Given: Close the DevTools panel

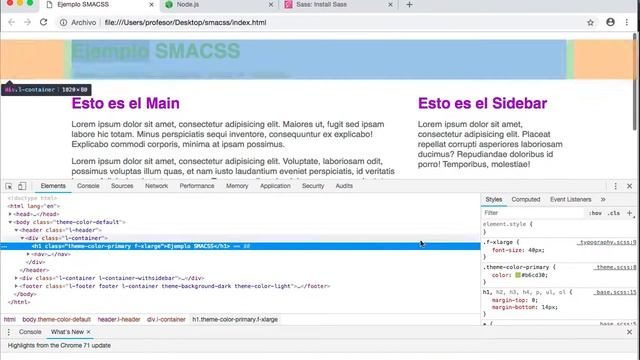Looking at the screenshot, I should click(x=629, y=186).
